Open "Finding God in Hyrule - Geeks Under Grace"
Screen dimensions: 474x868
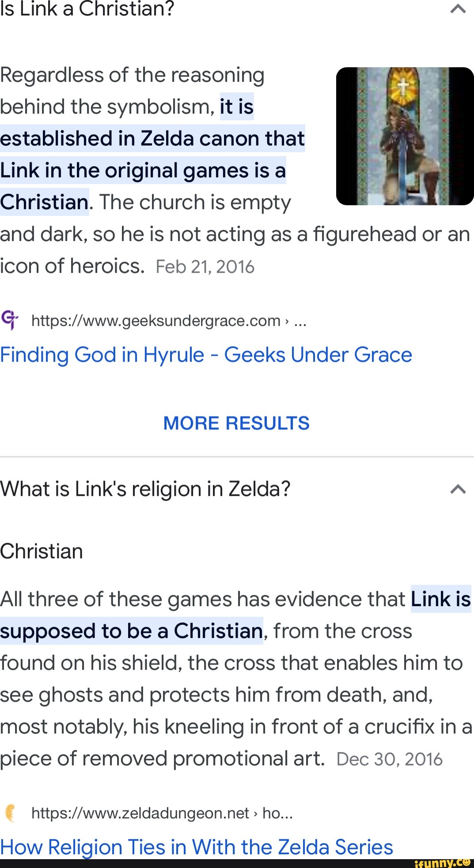[206, 355]
